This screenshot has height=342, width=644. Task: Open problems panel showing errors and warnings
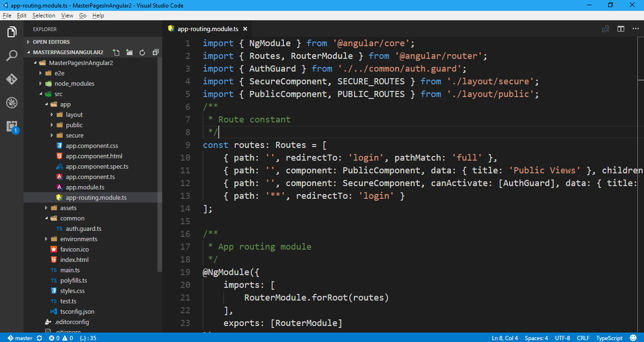61,338
